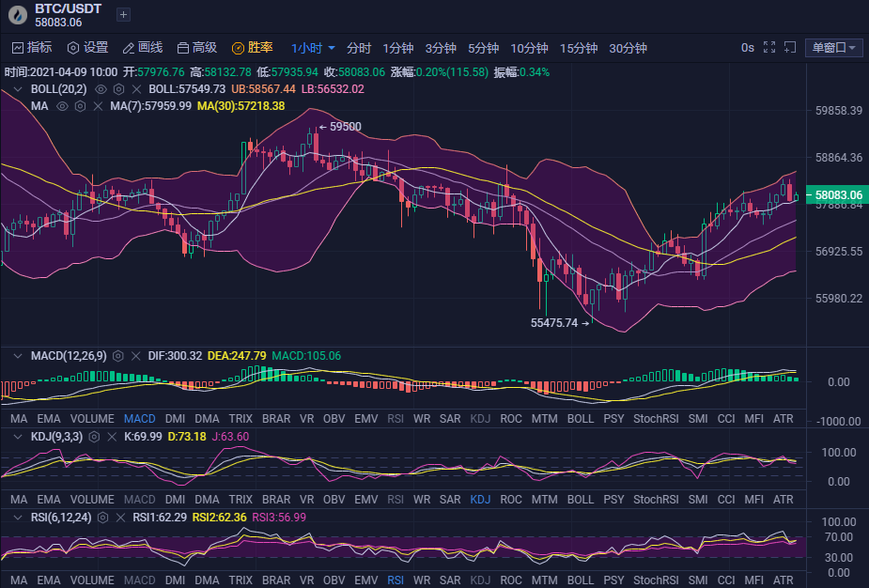Screen dimensions: 869x588
Task: Switch to 分时 time-sharing chart
Action: 359,48
